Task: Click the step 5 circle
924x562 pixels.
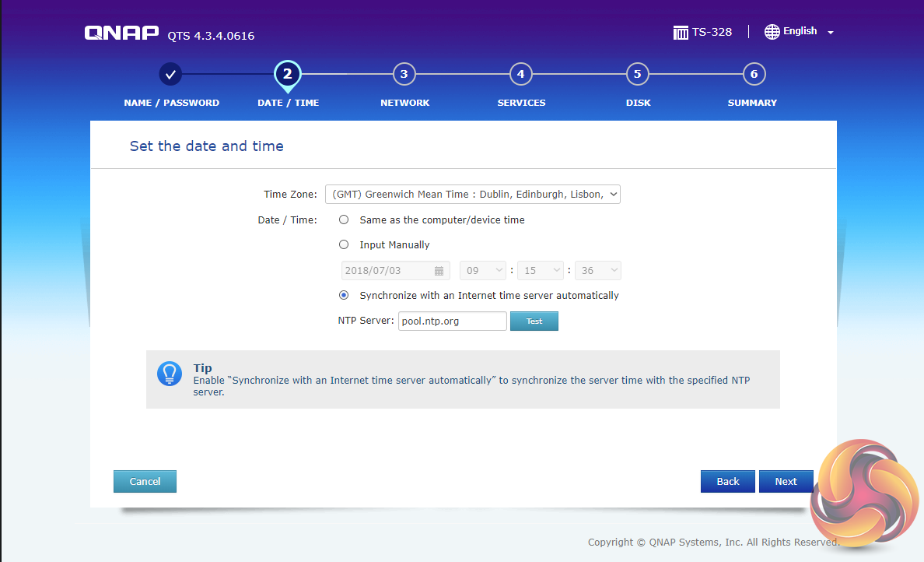Action: pyautogui.click(x=638, y=74)
